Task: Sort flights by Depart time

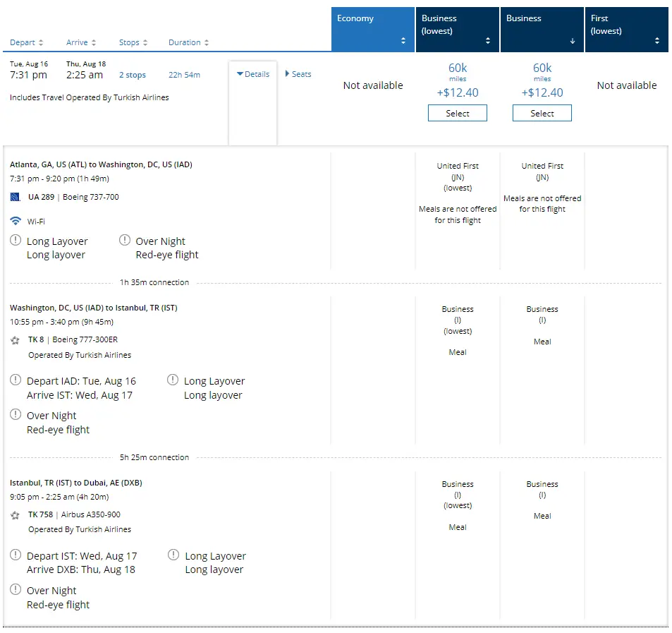Action: (x=27, y=42)
